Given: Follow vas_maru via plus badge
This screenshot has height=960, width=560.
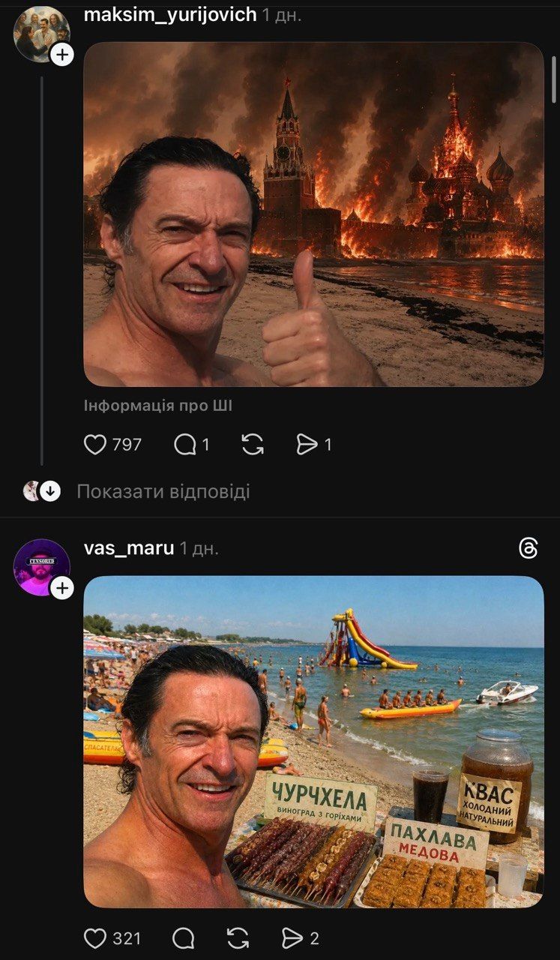Looking at the screenshot, I should pos(62,588).
